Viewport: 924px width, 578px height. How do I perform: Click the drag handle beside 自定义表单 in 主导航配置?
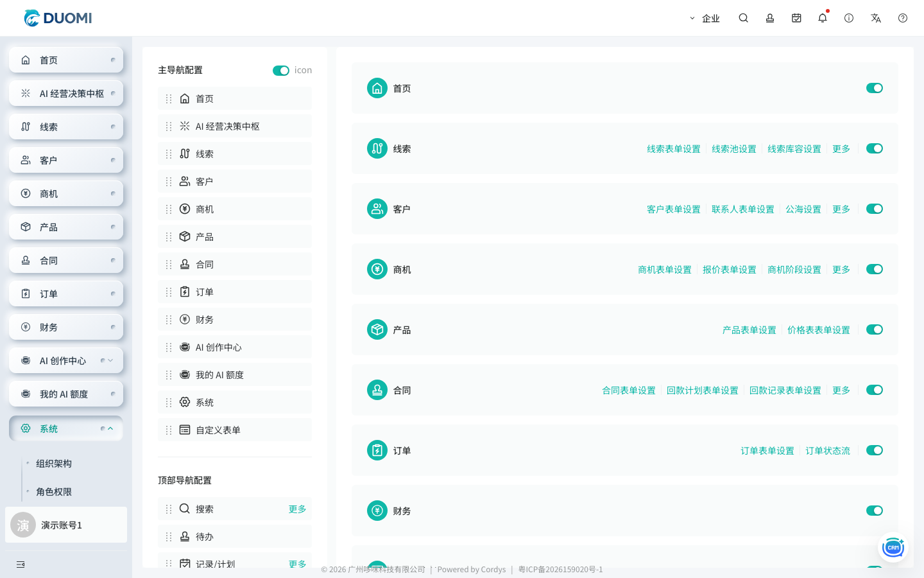coord(169,430)
